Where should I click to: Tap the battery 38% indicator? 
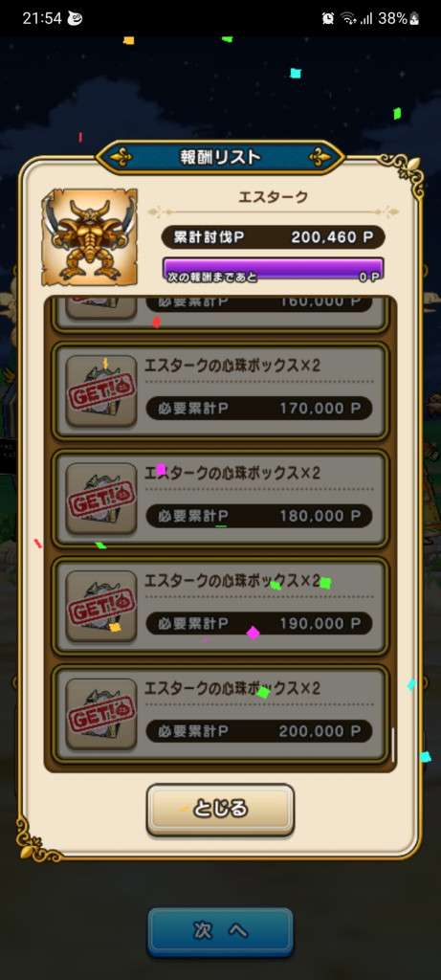397,19
